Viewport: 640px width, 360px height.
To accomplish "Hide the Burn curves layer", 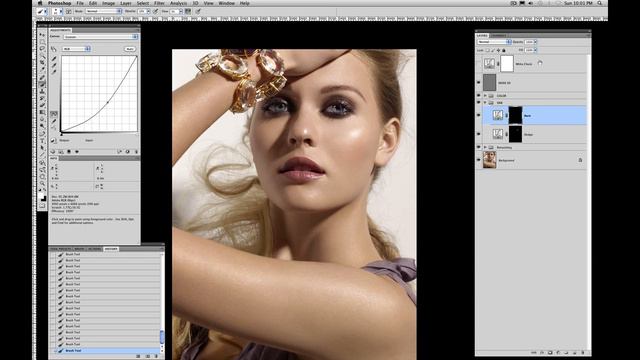I will click(479, 116).
